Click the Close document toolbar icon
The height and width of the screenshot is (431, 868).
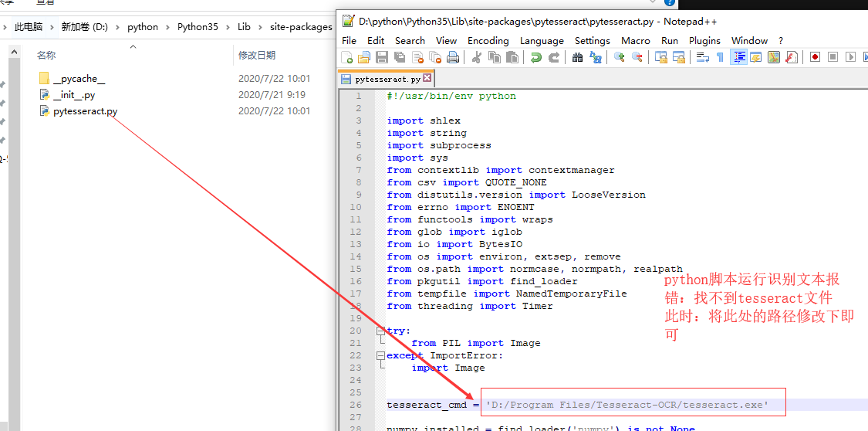(417, 57)
